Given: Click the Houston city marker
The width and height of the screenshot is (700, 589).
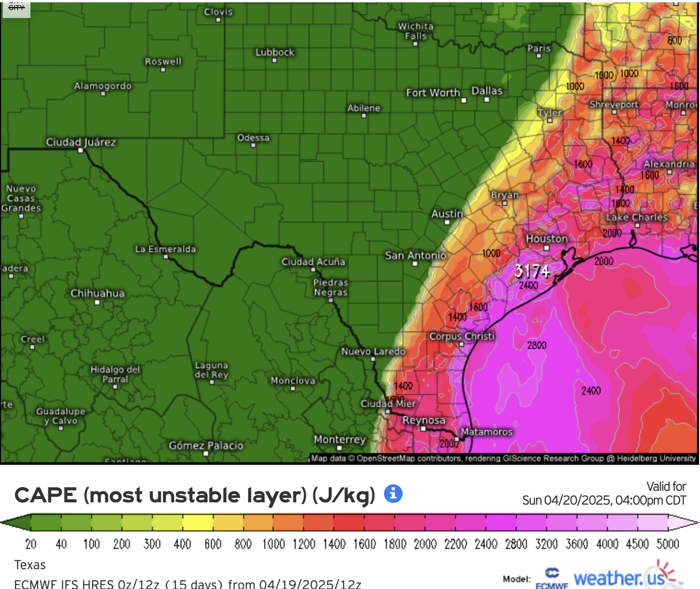Looking at the screenshot, I should pyautogui.click(x=547, y=248).
